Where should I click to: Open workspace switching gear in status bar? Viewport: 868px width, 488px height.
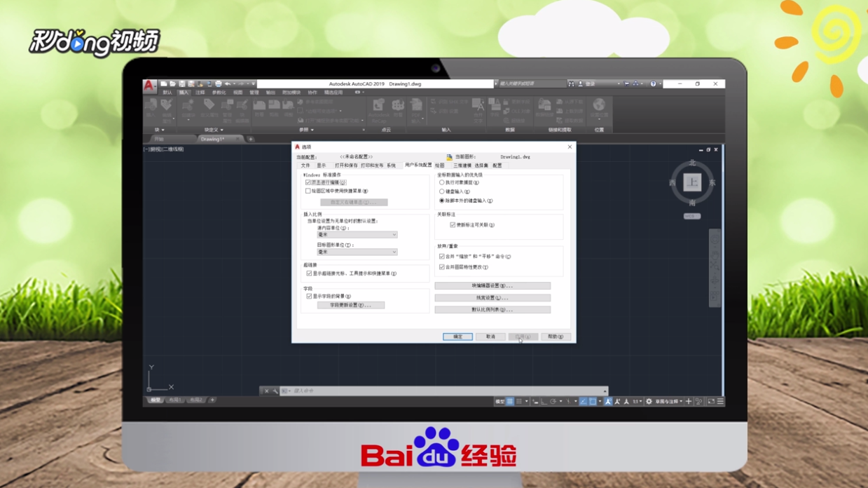[x=649, y=402]
